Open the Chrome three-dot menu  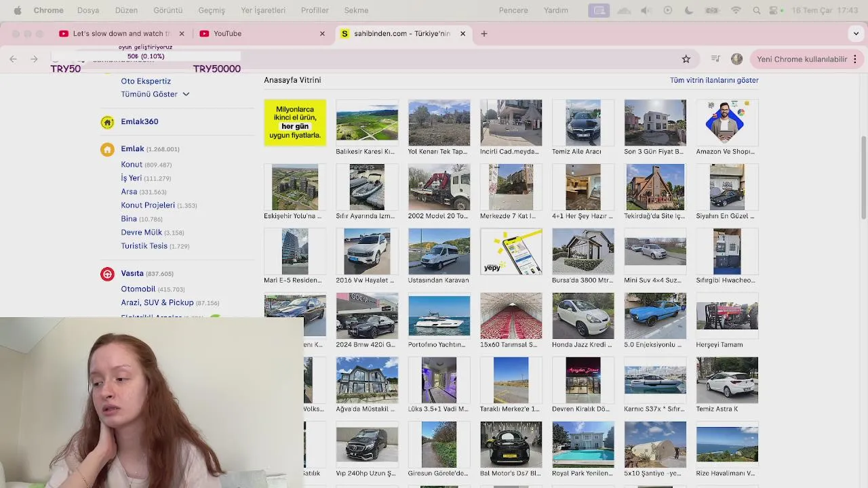click(855, 59)
